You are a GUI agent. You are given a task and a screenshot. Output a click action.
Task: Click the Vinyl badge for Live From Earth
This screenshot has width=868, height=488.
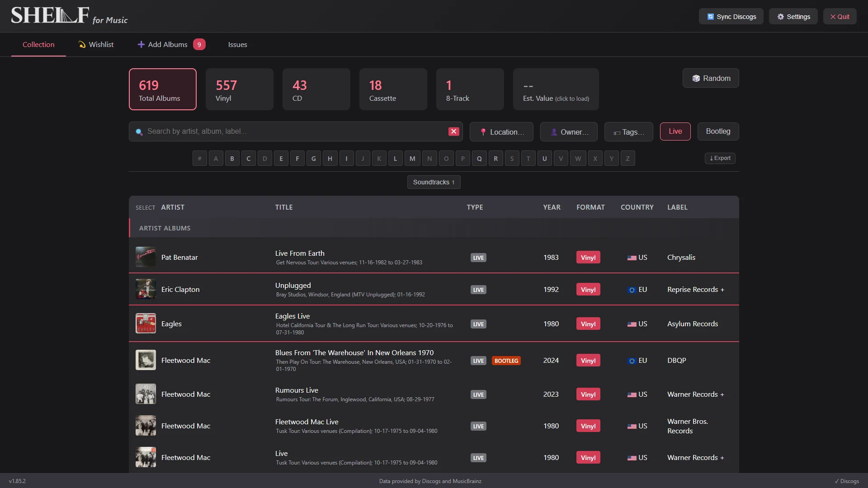tap(588, 257)
